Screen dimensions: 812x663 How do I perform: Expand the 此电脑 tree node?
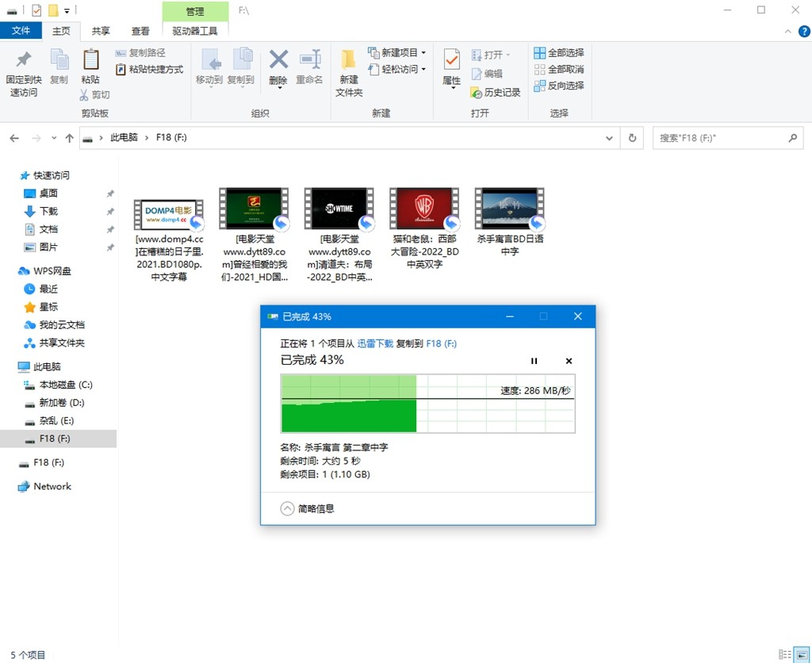[18, 366]
